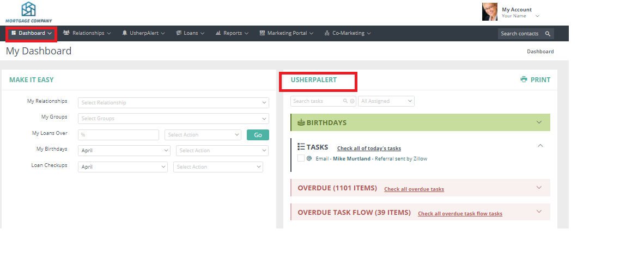Click the printer icon beside PRINT
Image resolution: width=644 pixels, height=260 pixels.
[524, 79]
